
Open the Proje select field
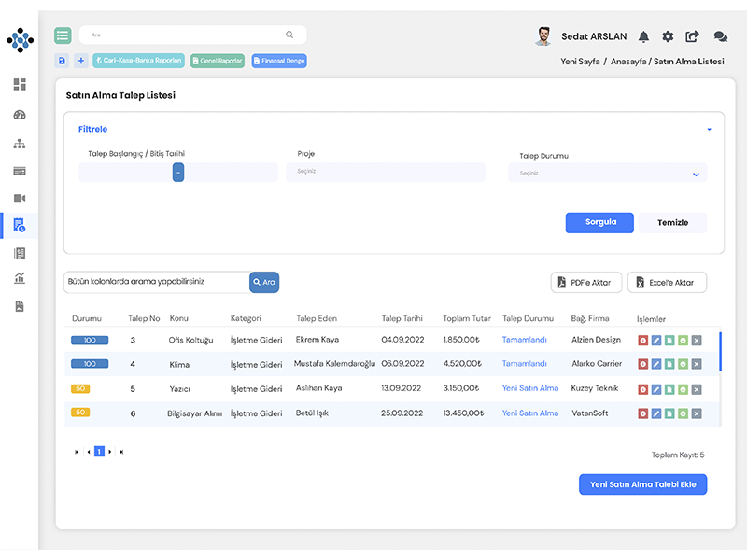[386, 173]
